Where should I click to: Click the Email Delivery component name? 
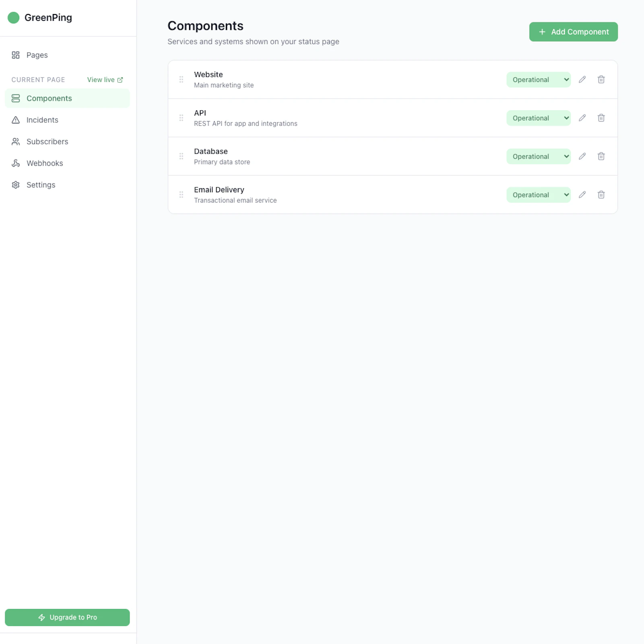(219, 190)
